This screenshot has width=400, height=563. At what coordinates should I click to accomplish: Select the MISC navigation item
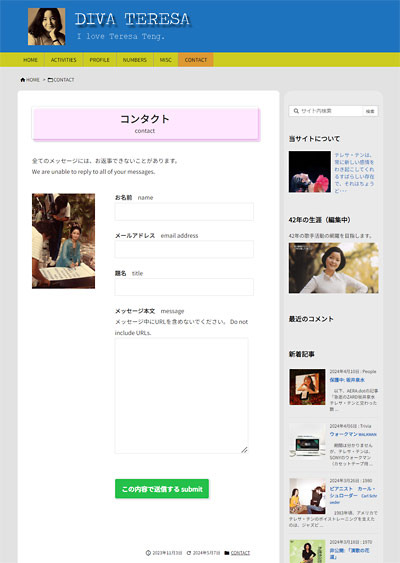(166, 60)
